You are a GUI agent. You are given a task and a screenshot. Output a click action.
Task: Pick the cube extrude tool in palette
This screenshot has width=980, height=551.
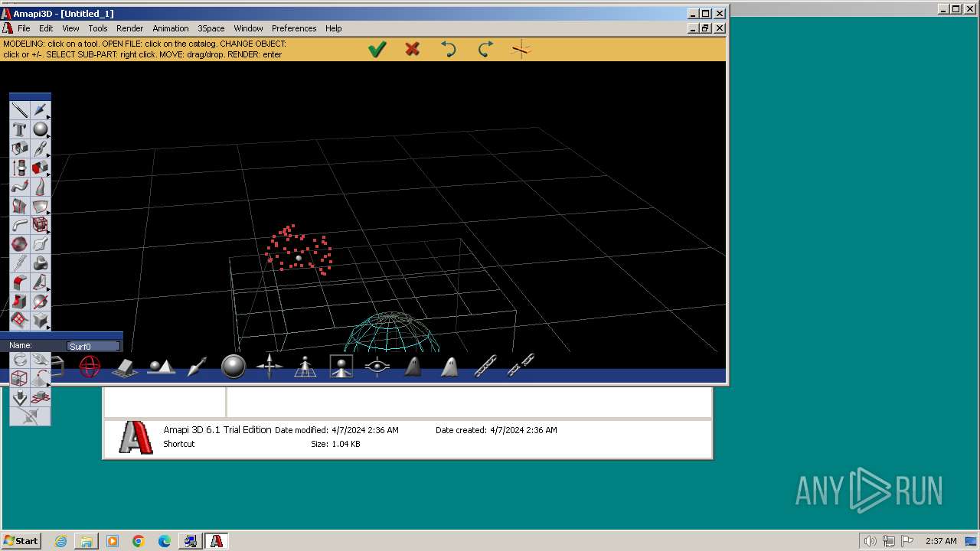pyautogui.click(x=20, y=148)
